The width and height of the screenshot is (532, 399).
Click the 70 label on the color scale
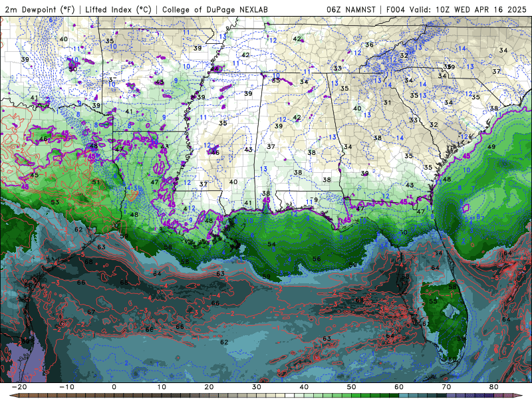pos(446,387)
